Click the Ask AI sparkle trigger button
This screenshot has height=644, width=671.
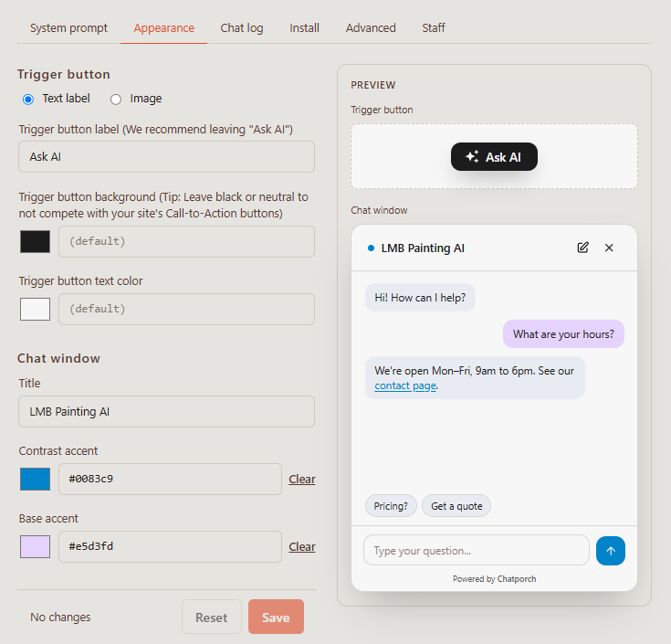(x=494, y=157)
